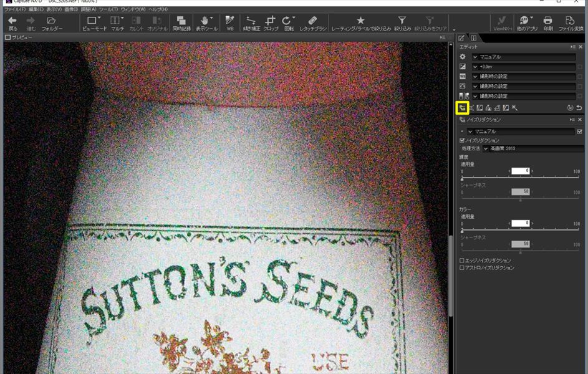Open the ヘルプ(H) menu

[158, 9]
